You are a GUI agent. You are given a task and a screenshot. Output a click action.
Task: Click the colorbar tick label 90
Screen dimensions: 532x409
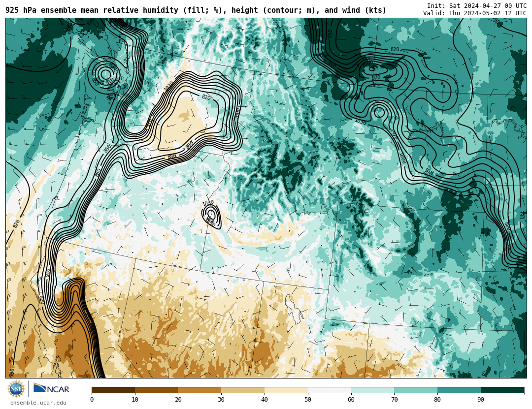point(481,400)
